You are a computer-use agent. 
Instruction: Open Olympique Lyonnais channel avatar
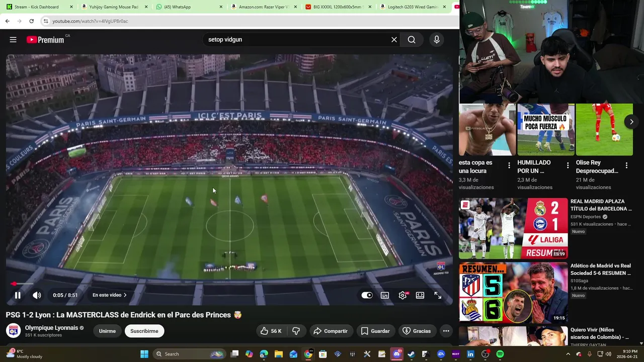click(x=14, y=330)
